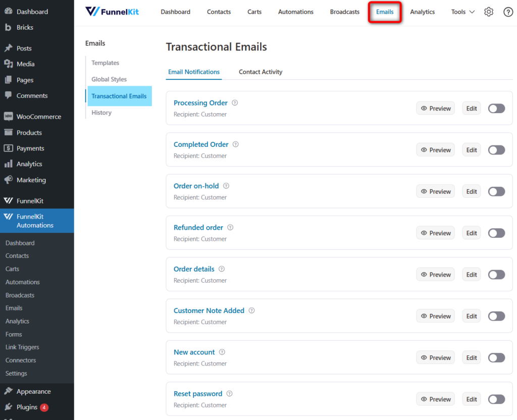Enable the Completed Order email toggle
This screenshot has width=517, height=420.
point(496,149)
